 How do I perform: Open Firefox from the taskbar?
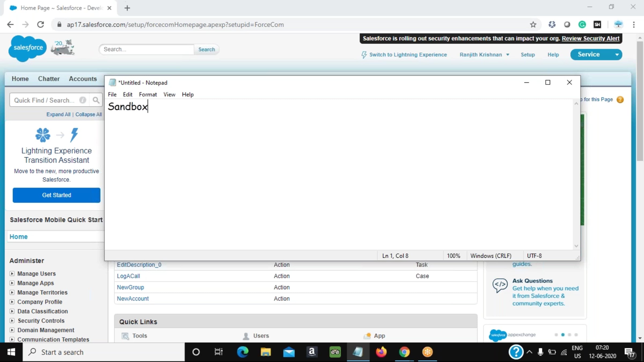(x=381, y=352)
